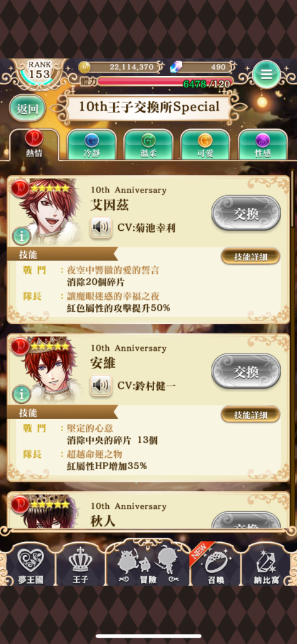Tap 返回 back button
The height and width of the screenshot is (644, 297).
point(28,109)
